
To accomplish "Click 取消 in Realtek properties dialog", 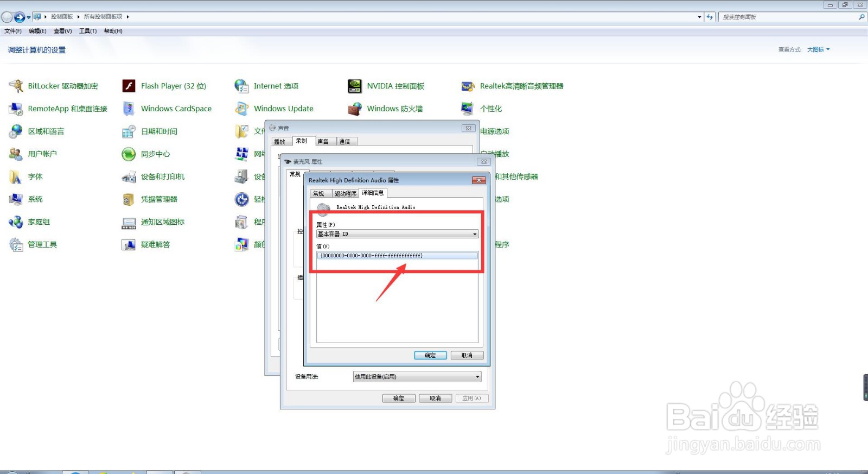I will tap(467, 355).
